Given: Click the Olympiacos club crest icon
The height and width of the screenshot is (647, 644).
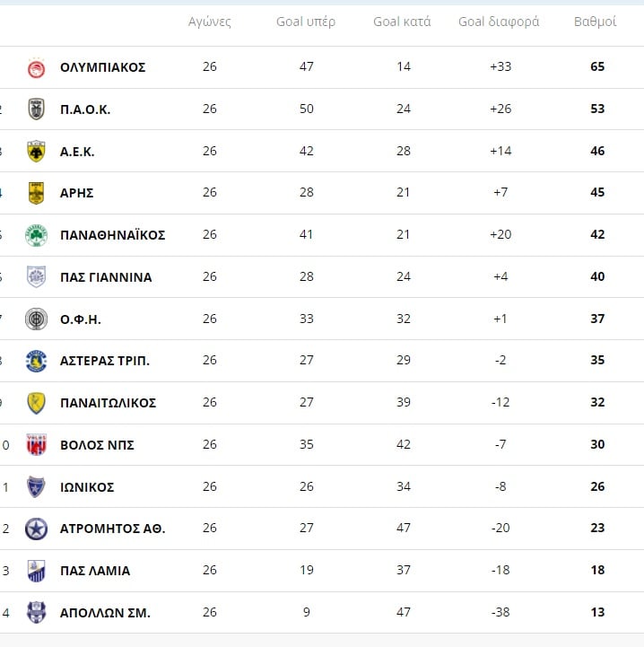Looking at the screenshot, I should coord(36,67).
